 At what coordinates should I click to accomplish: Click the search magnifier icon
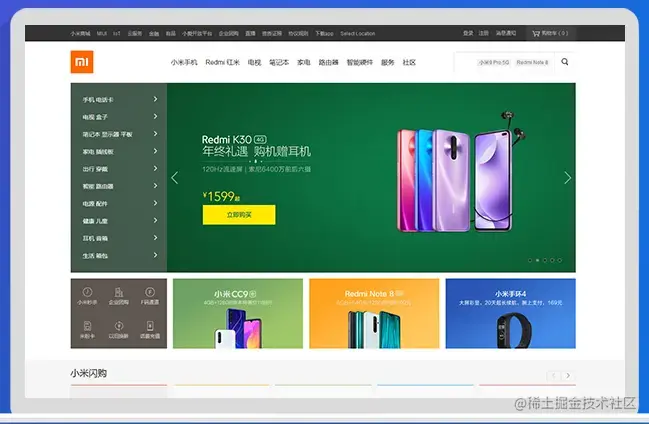(x=565, y=62)
